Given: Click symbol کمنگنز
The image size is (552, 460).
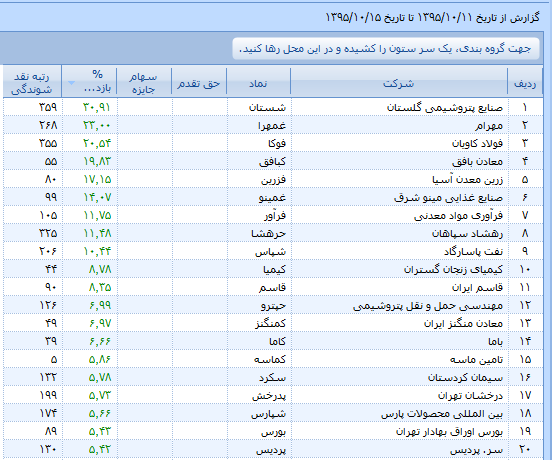Looking at the screenshot, I should (x=270, y=323).
